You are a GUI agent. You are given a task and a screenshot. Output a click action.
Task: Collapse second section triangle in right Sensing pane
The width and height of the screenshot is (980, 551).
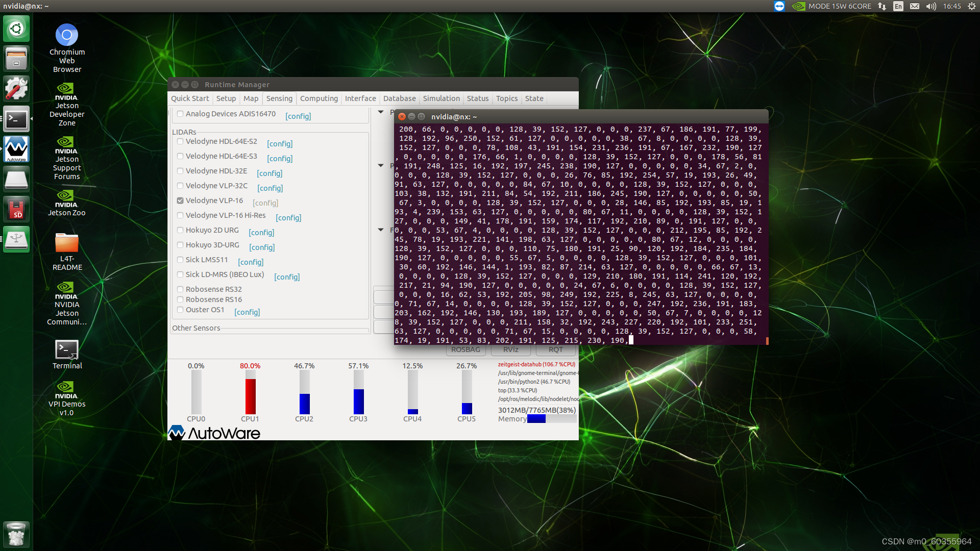(381, 165)
